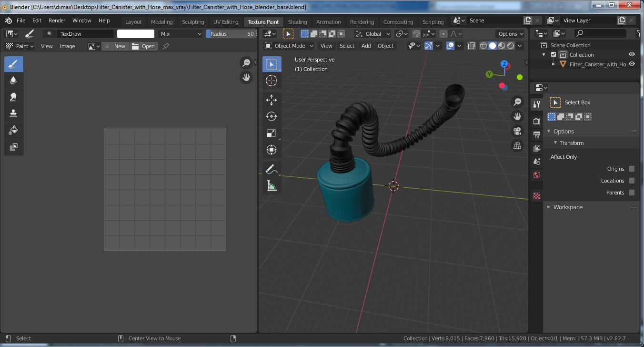Open viewport Options dropdown

[x=511, y=34]
